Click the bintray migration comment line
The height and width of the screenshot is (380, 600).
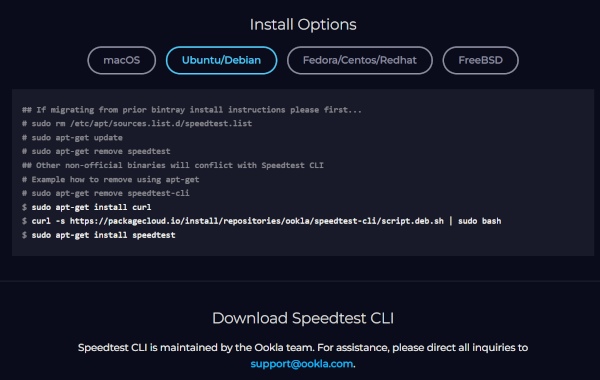pos(192,110)
